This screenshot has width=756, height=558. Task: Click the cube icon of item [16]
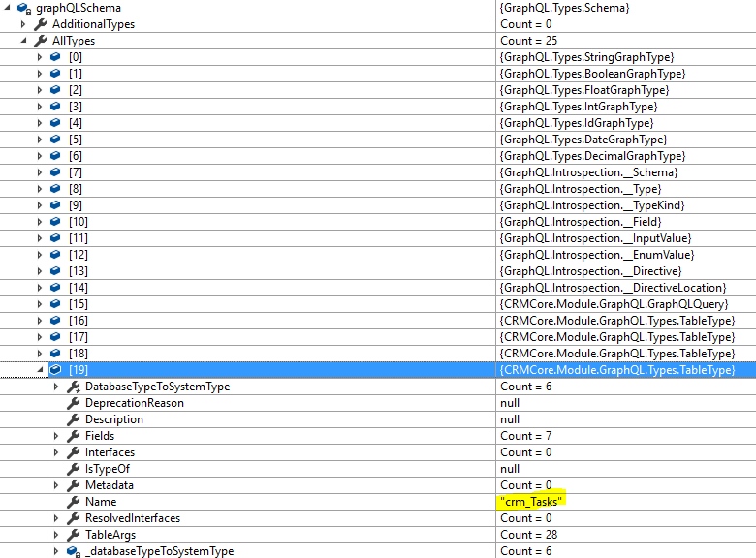point(55,321)
